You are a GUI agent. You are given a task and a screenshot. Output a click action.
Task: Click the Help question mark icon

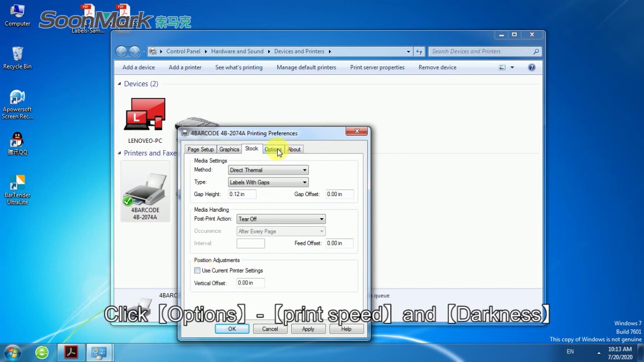532,67
